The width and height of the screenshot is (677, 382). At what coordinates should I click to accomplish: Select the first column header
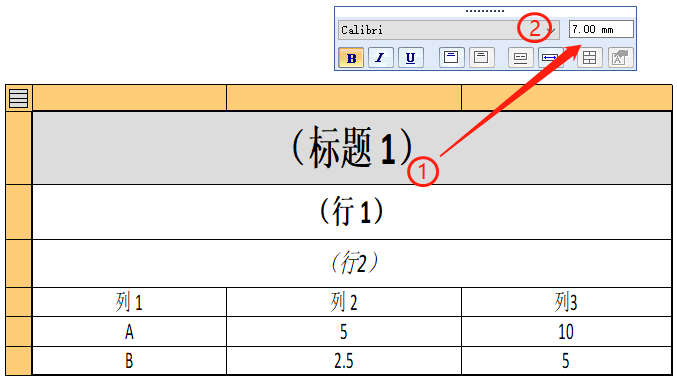pyautogui.click(x=130, y=98)
